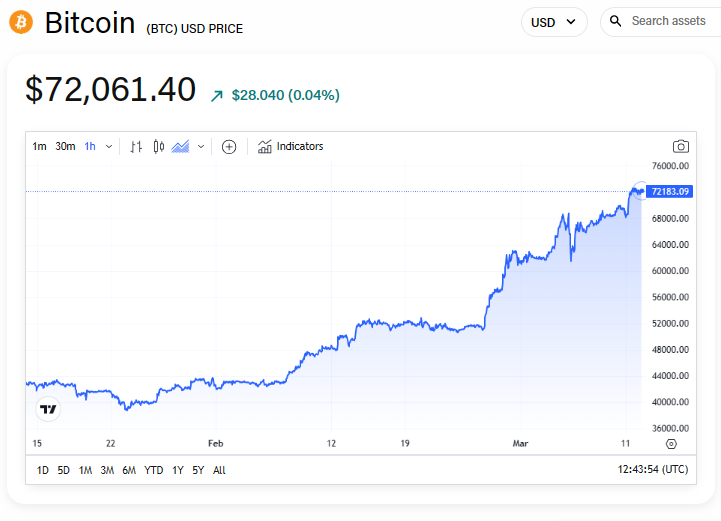
Task: Set chart interval to 1h
Action: 90,146
